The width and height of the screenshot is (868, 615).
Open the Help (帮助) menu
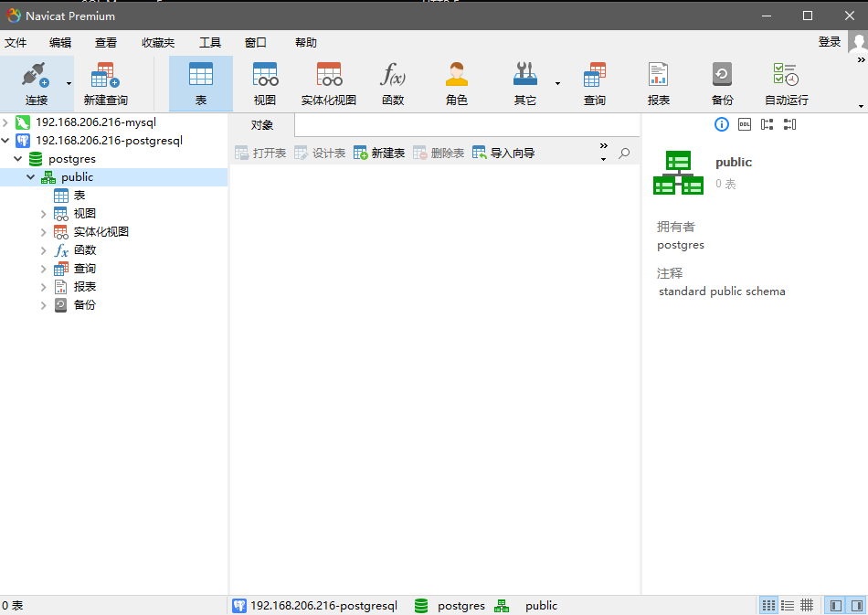click(305, 43)
